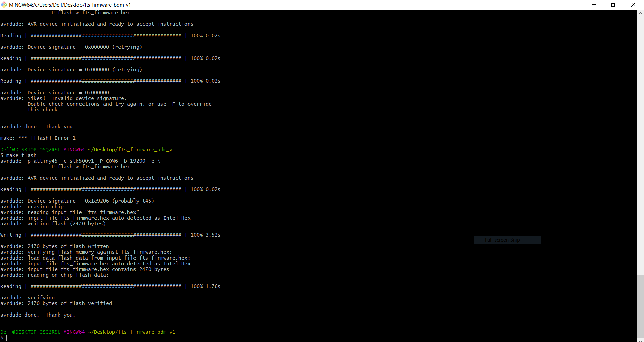Click the line 'reading input file "fts_firmware.hex"'
This screenshot has height=342, width=644.
(70, 212)
